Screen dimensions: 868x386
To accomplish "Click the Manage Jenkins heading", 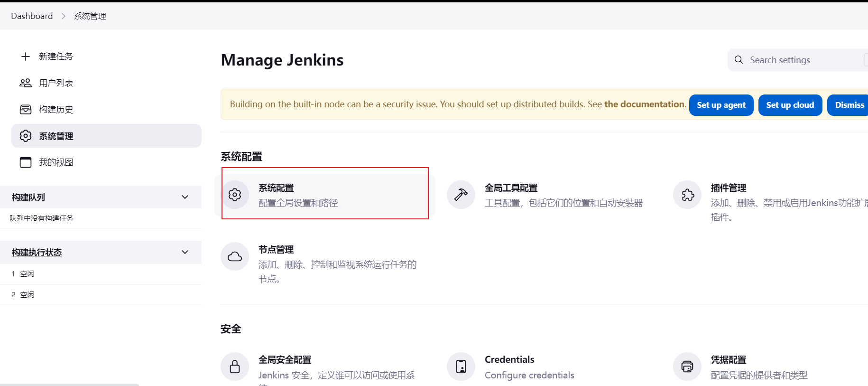I will coord(282,60).
